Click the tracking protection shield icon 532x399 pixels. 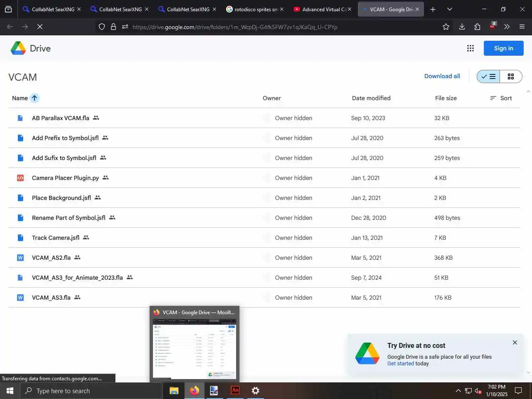102,27
